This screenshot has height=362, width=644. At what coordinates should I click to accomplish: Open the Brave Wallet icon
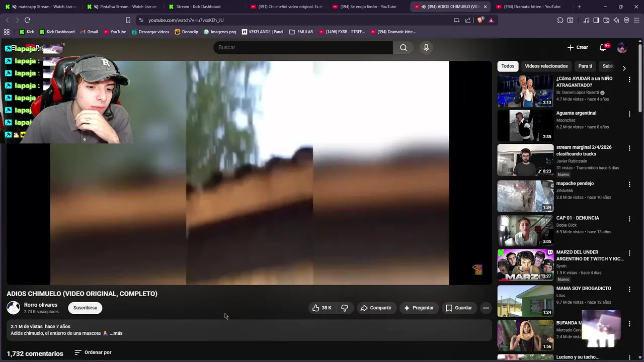coord(606,20)
